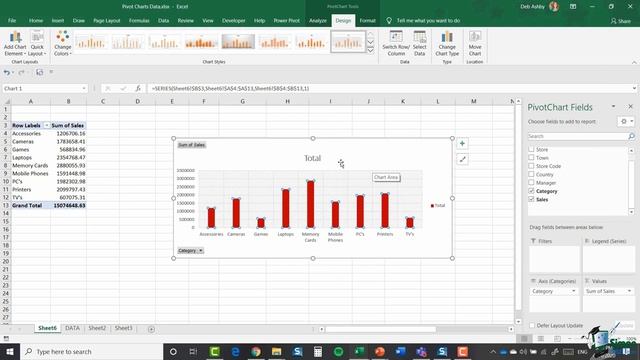
Task: Add a new sheet with plus button
Action: coord(151,329)
